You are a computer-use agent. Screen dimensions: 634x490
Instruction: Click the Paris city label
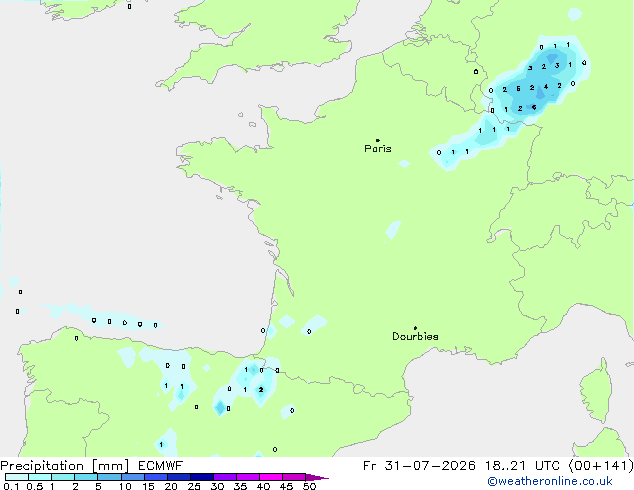378,149
